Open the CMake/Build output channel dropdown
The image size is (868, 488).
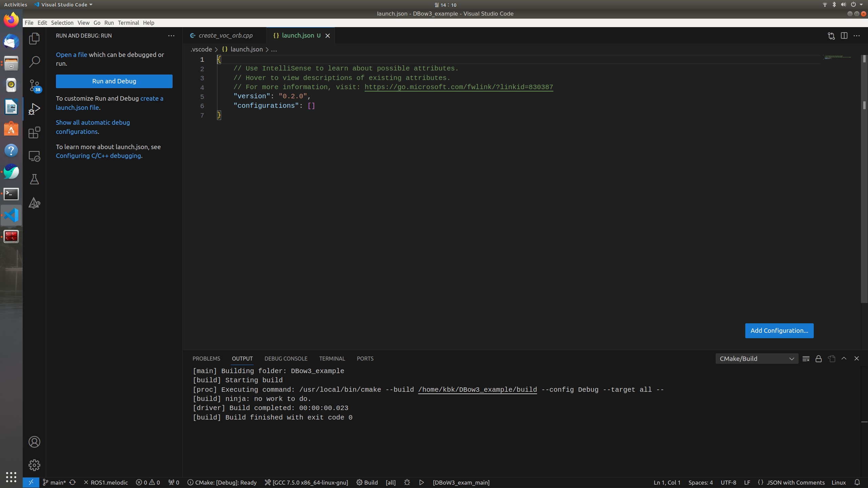(757, 359)
